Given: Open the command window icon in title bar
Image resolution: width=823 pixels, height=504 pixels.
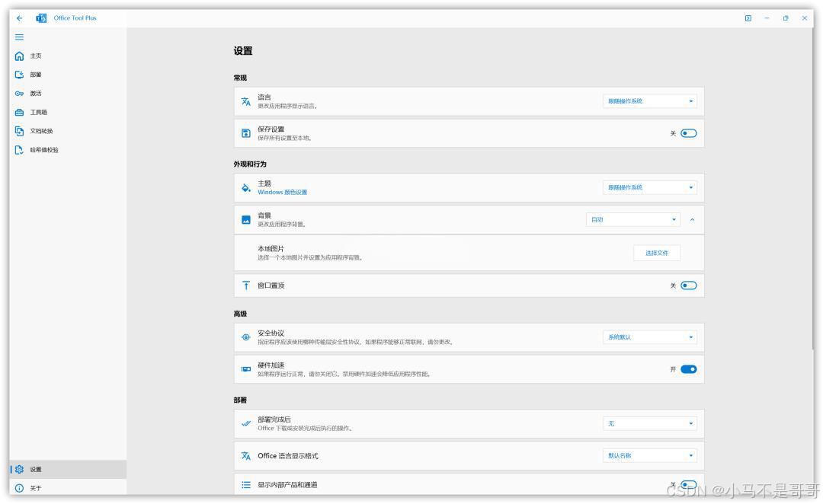Looking at the screenshot, I should 748,18.
